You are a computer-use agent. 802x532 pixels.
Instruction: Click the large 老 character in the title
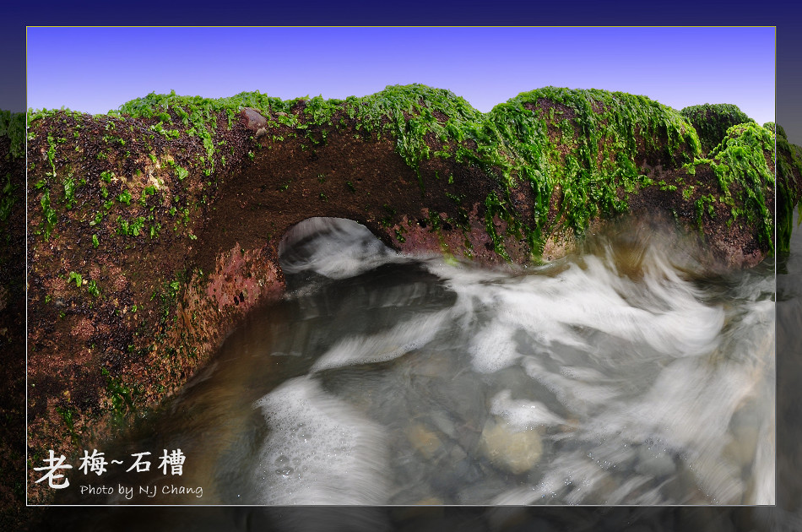(52, 469)
